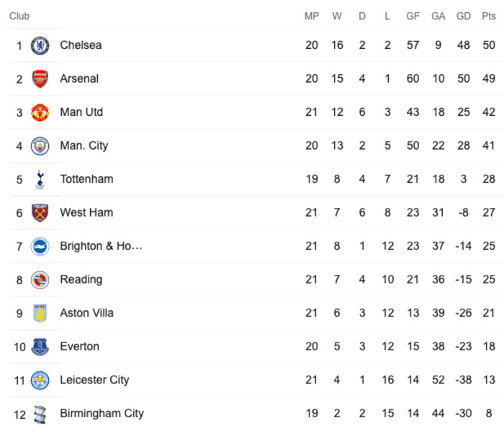Screen dimensions: 504x436
Task: Click the Leicester City team name
Action: 94,380
